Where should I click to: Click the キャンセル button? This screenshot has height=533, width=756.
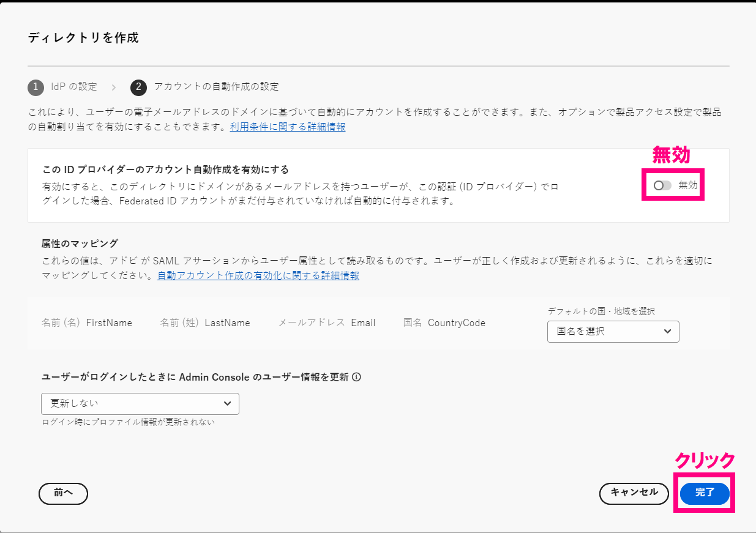[634, 493]
